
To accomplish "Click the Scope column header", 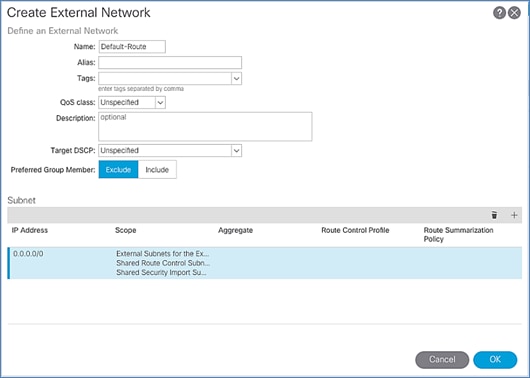I will [125, 230].
